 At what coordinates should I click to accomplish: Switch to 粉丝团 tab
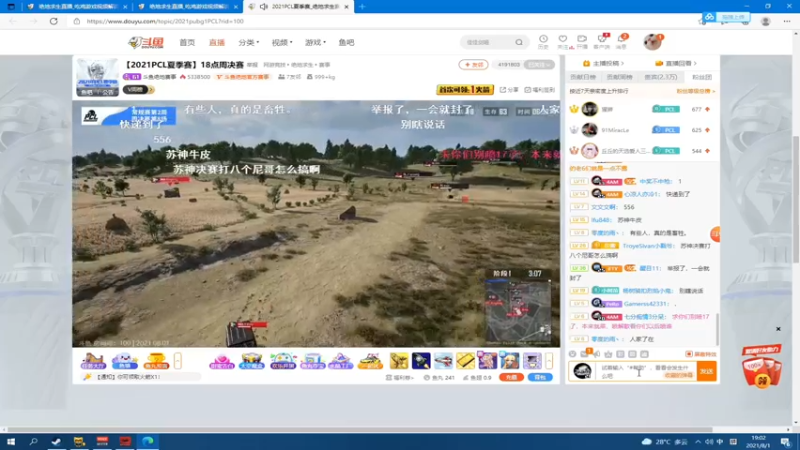(x=702, y=77)
